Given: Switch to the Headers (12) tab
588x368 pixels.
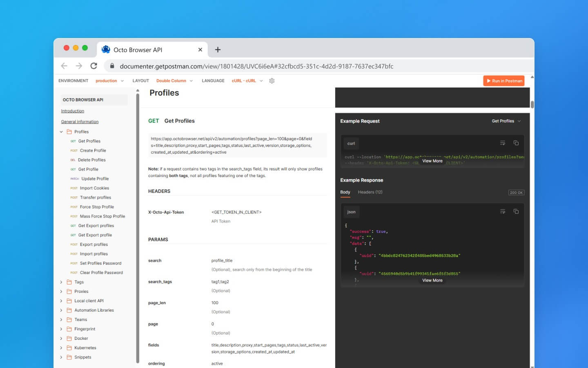Looking at the screenshot, I should coord(370,192).
